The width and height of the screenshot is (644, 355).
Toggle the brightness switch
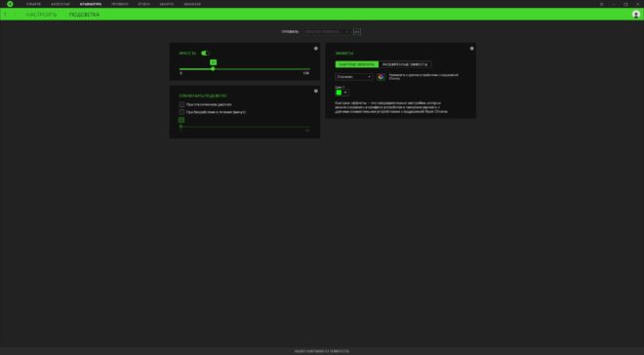205,54
